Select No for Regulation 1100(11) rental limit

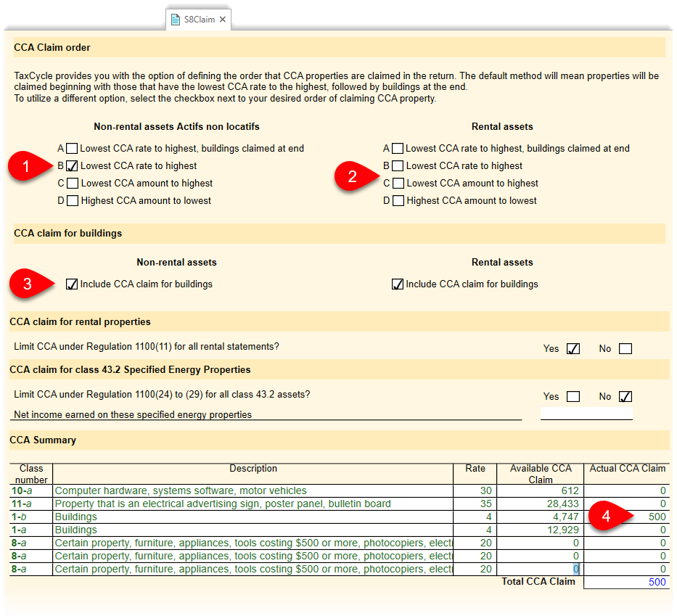coord(625,349)
